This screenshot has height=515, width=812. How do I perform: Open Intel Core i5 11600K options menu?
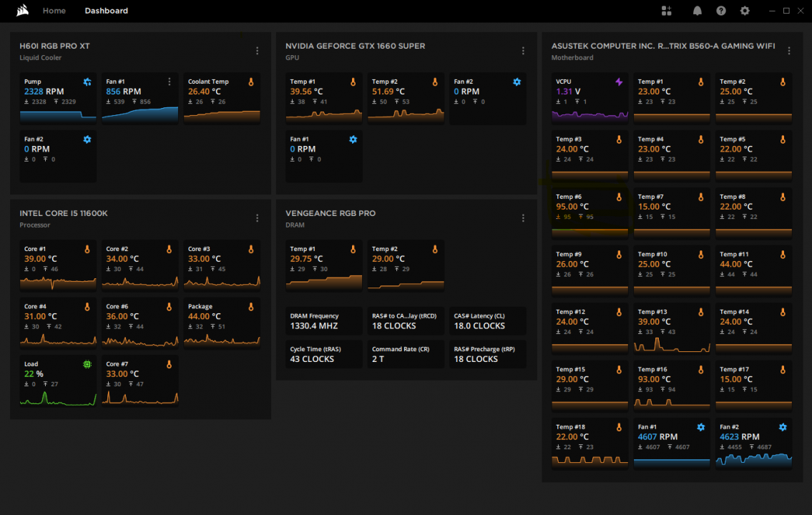coord(258,218)
